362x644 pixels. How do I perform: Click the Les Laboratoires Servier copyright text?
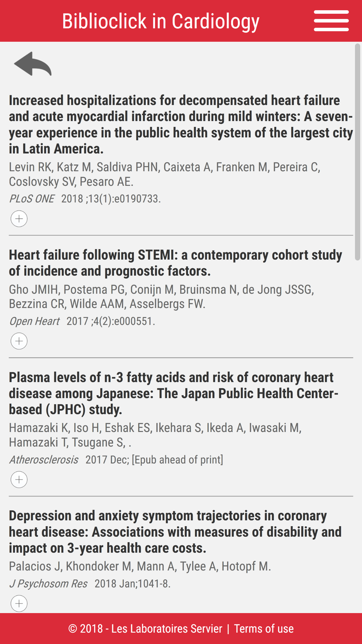[x=145, y=629]
